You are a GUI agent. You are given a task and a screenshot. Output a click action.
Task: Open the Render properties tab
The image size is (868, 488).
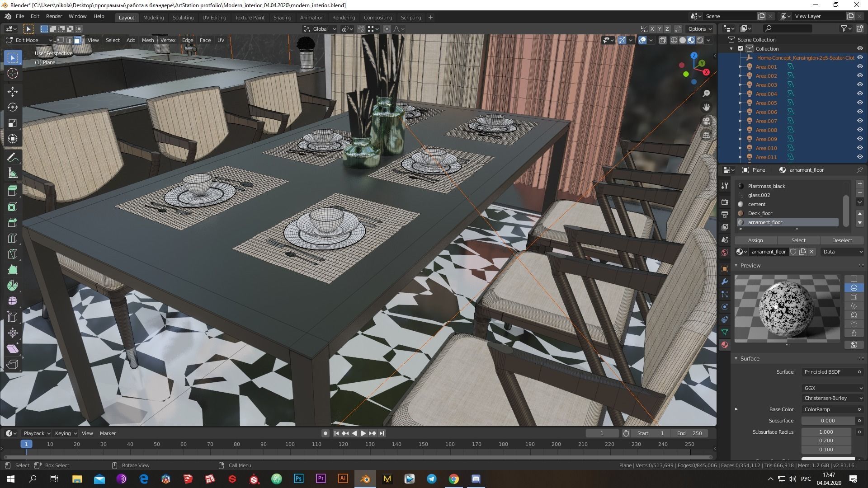(x=725, y=202)
